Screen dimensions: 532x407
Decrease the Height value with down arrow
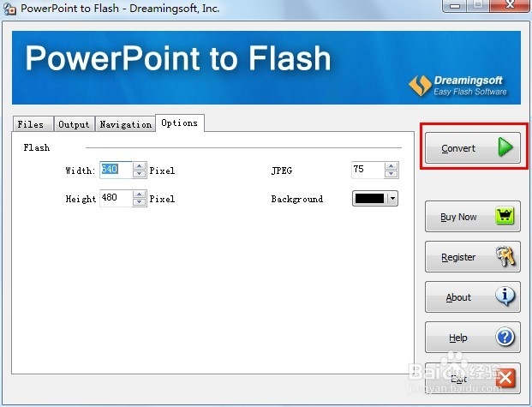coord(139,202)
